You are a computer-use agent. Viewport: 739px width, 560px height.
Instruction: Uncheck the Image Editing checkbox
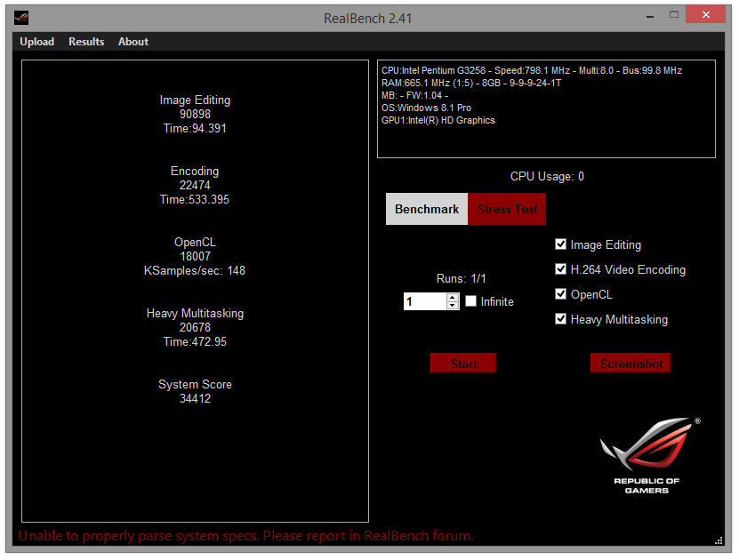tap(560, 244)
